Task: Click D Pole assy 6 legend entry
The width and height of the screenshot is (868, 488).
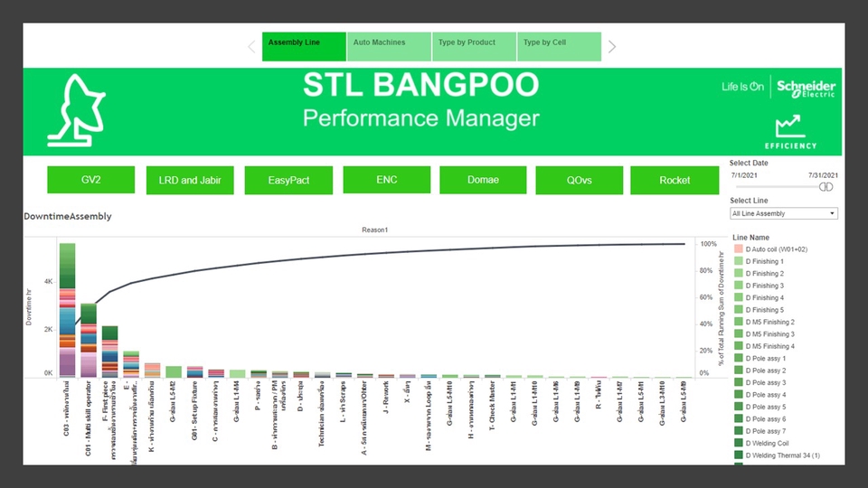Action: pyautogui.click(x=760, y=418)
